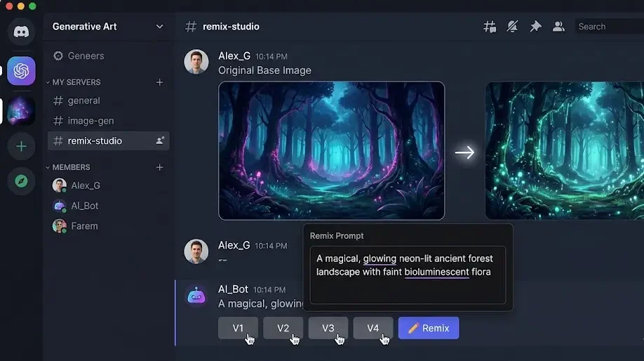Viewport: 644px width, 361px height.
Task: Open Farem in members list
Action: (76, 226)
